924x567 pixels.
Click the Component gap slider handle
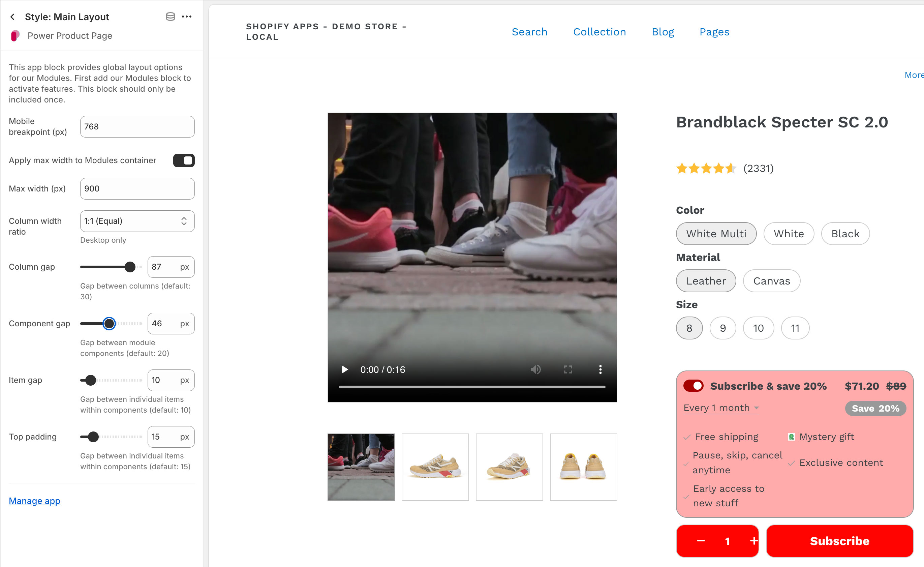click(x=109, y=324)
